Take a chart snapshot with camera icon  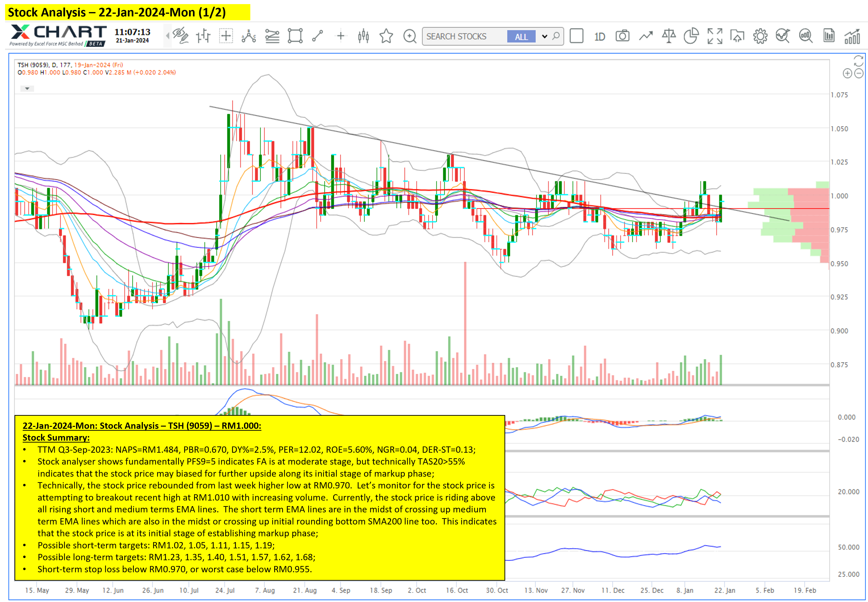622,36
